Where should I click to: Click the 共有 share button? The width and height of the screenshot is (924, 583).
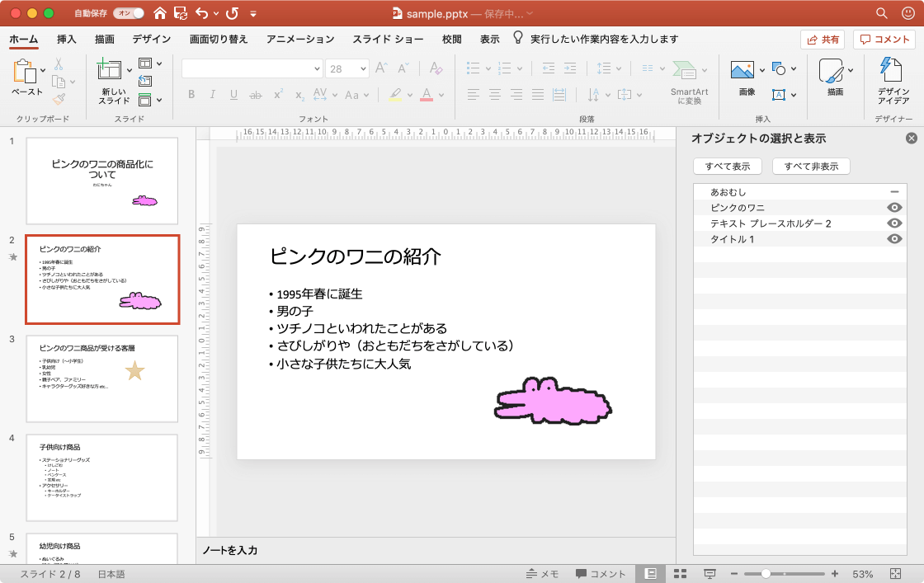[x=823, y=39]
